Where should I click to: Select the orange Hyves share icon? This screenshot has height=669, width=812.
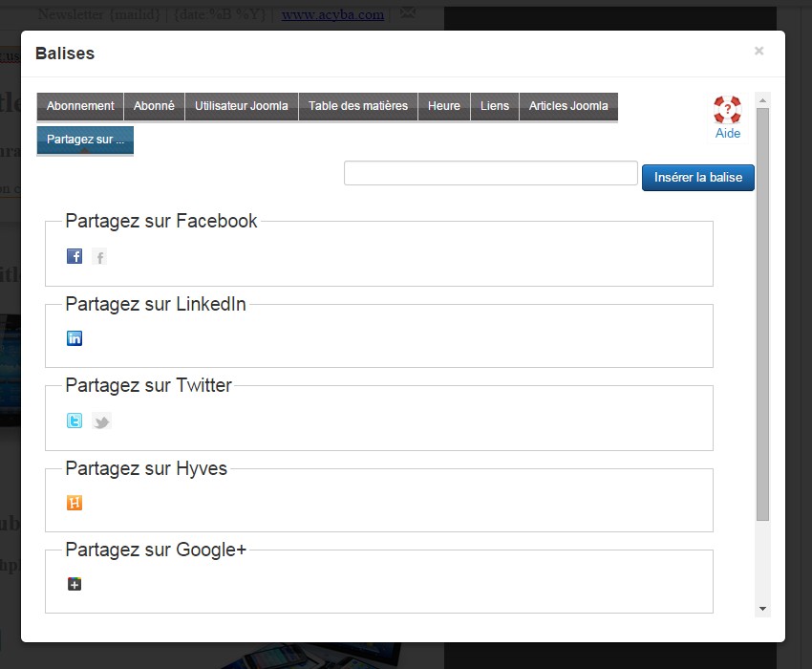75,503
